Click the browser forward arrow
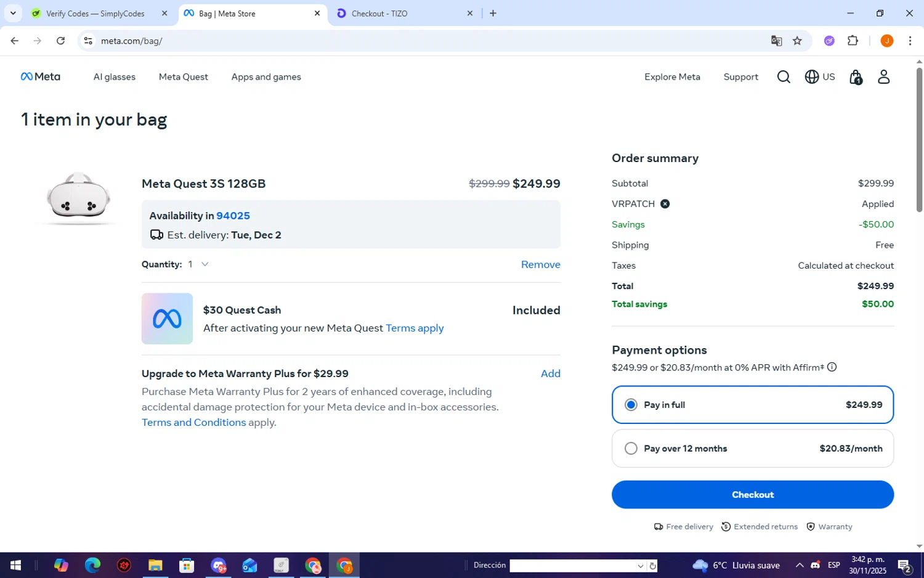 pos(38,41)
